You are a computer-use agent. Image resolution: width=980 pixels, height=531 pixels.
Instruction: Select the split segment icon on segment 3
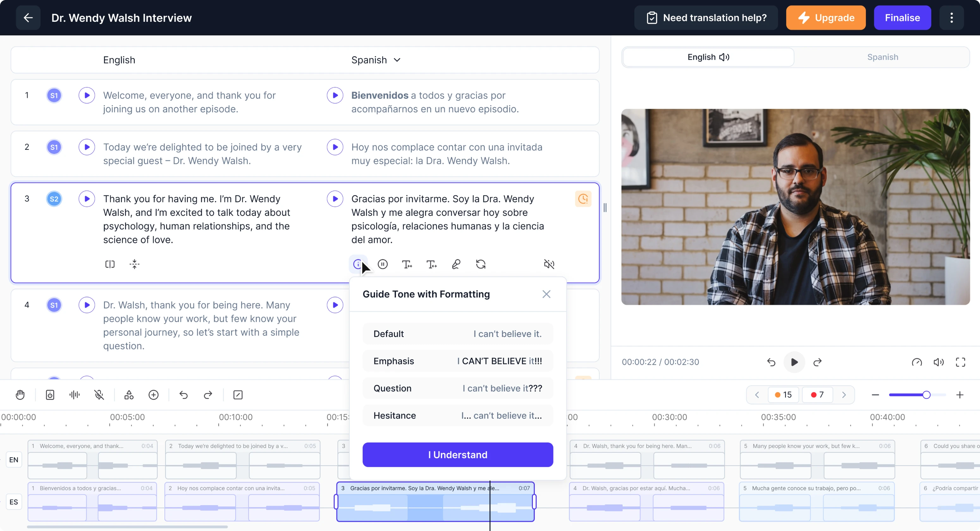tap(109, 264)
